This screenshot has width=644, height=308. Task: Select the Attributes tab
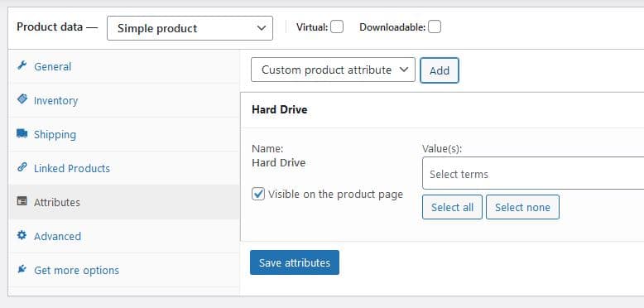[123, 202]
